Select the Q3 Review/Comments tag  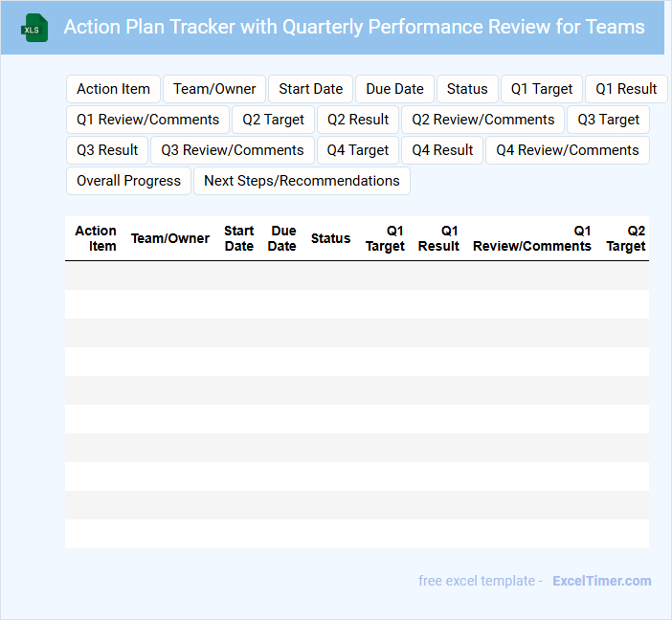pos(233,150)
